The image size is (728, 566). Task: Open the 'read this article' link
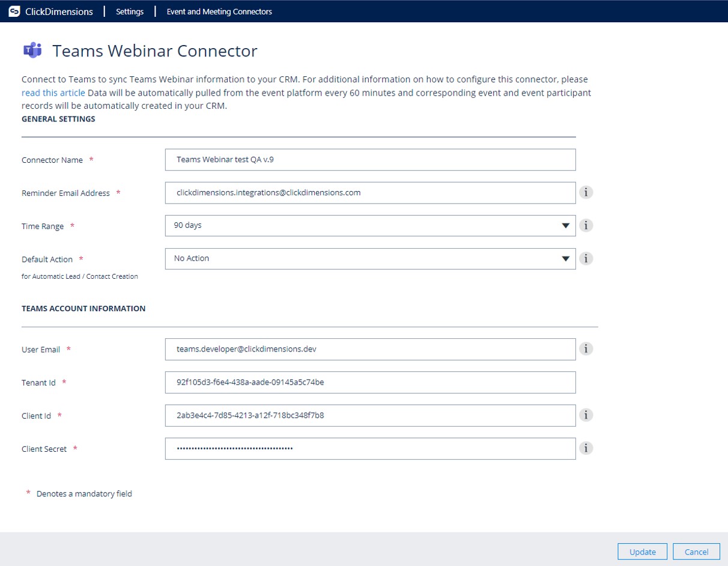coord(53,93)
